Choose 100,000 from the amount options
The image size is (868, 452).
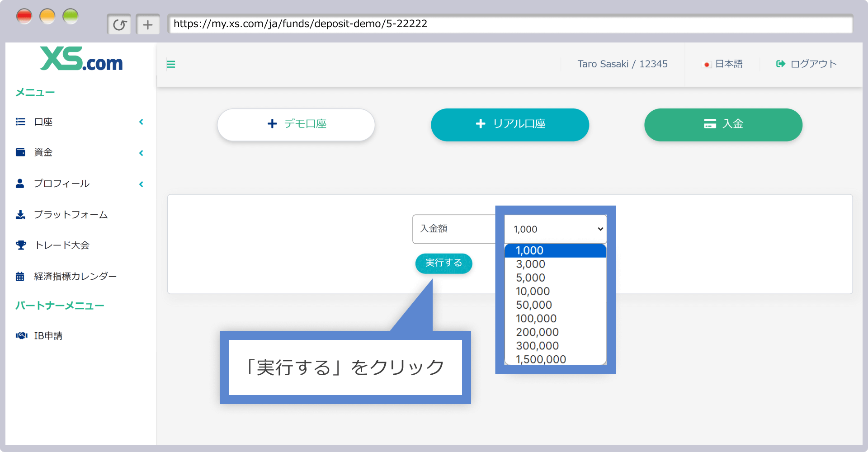click(x=556, y=318)
